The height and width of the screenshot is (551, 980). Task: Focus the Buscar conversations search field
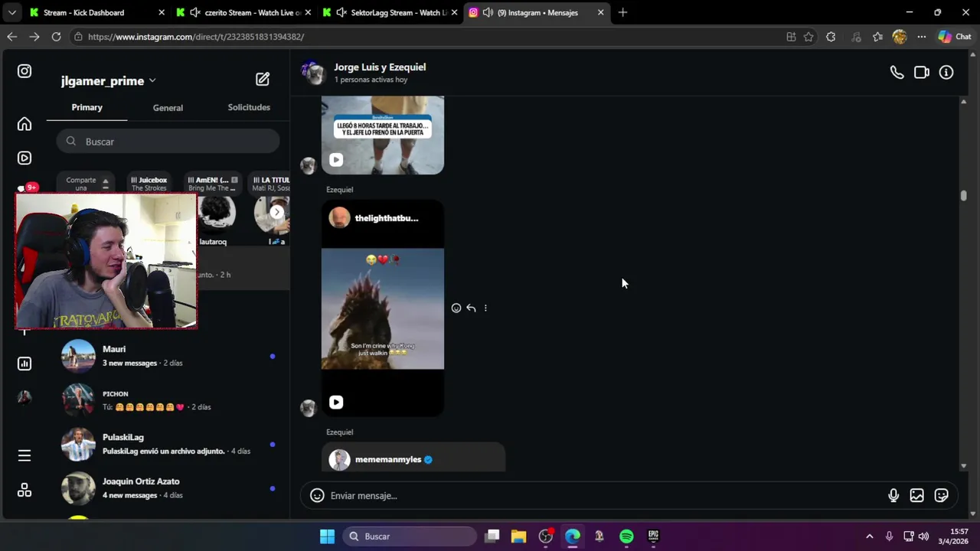pos(168,142)
